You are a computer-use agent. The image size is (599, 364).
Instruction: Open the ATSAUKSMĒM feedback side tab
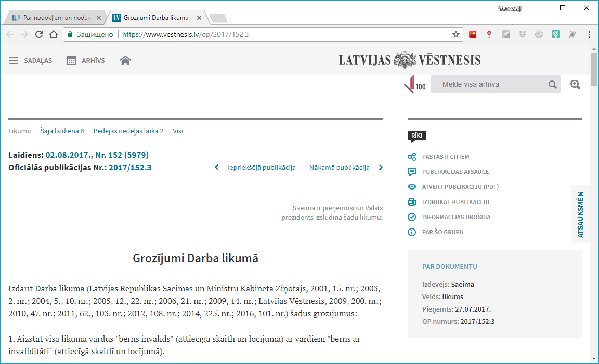580,214
